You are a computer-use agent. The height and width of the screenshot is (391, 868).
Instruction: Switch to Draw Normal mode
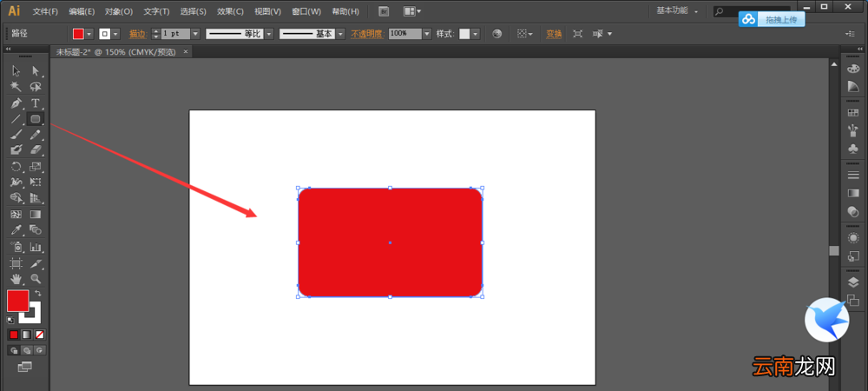coord(14,350)
